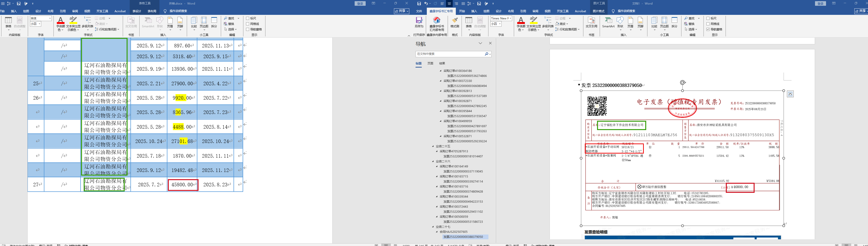Screen dimensions: 868x246
Task: Select the 格式刷 format painter in 文档1
Action: tap(455, 22)
